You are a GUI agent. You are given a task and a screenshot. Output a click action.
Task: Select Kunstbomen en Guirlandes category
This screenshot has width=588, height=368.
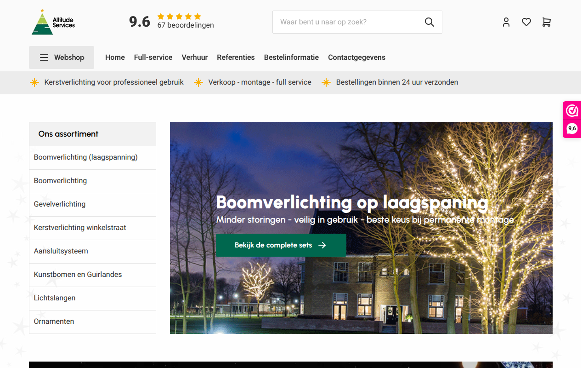(92, 275)
